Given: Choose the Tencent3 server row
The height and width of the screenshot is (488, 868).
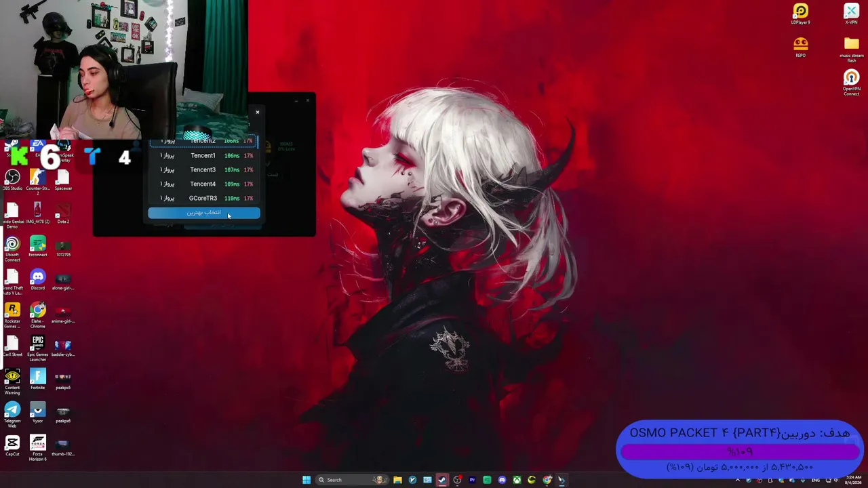Looking at the screenshot, I should (x=203, y=170).
